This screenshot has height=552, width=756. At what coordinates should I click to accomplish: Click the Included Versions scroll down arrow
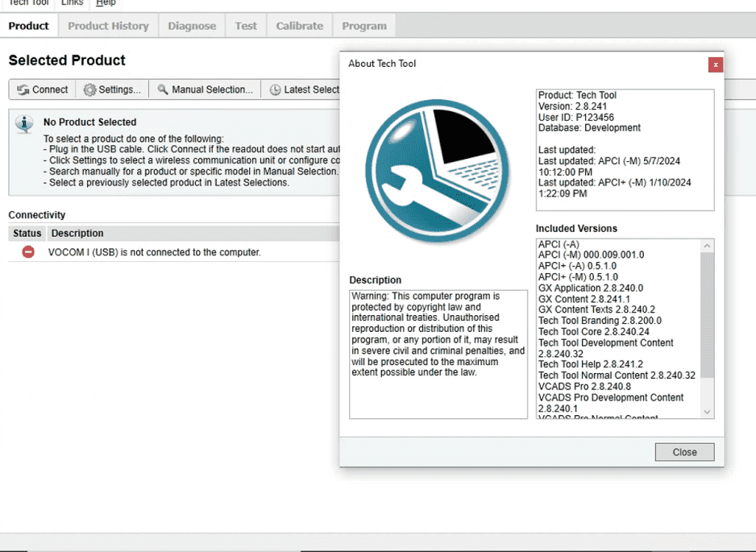pyautogui.click(x=707, y=412)
